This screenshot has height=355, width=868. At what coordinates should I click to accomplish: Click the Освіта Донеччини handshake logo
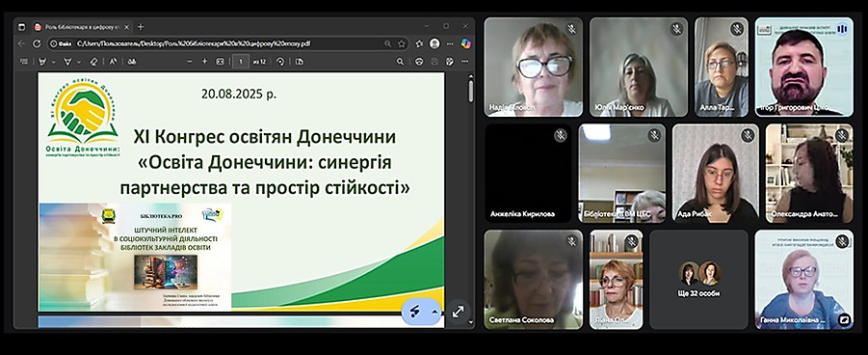tap(83, 119)
